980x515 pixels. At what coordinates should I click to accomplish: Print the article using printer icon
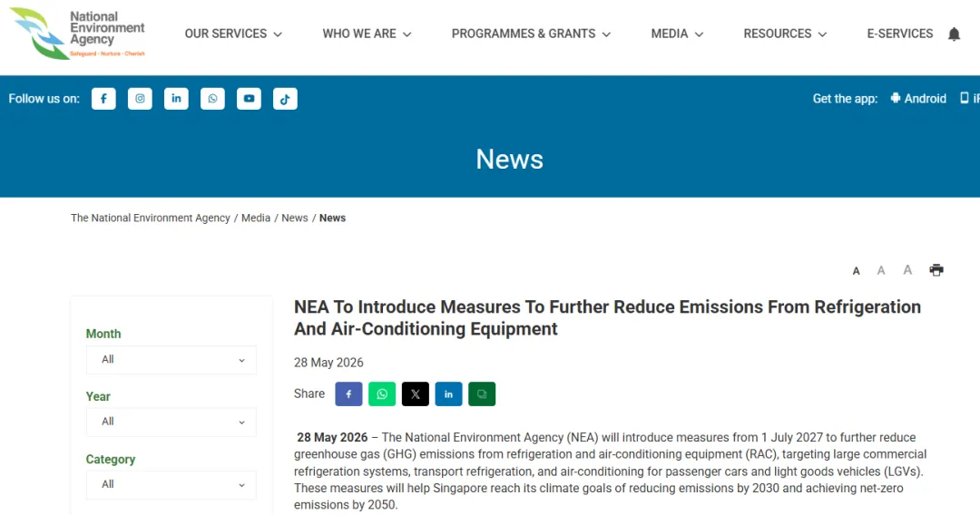coord(936,270)
